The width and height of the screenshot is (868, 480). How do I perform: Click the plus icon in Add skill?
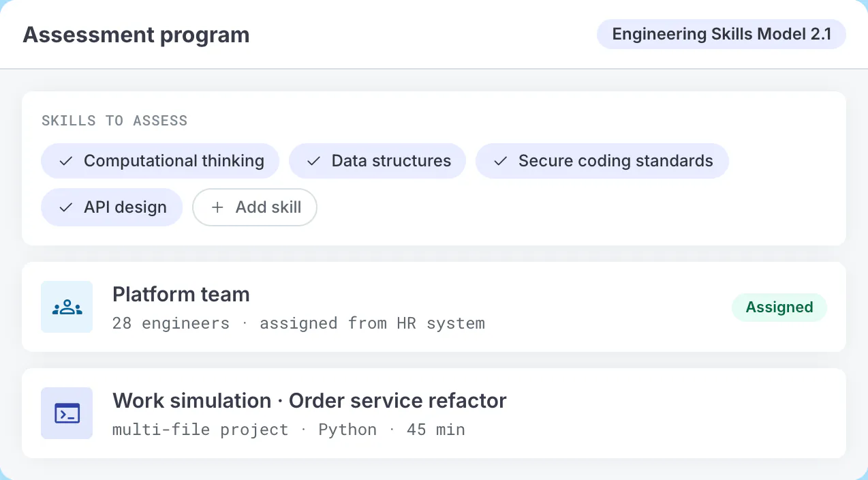point(217,207)
